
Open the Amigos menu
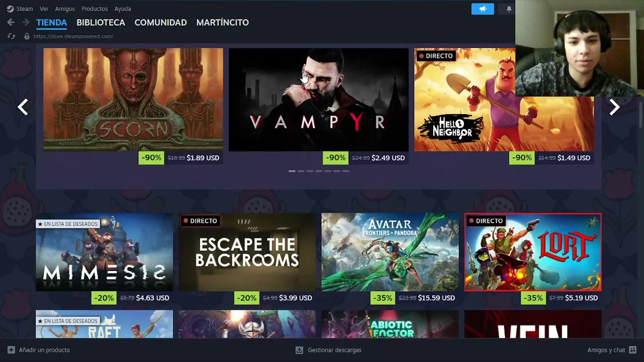[65, 9]
